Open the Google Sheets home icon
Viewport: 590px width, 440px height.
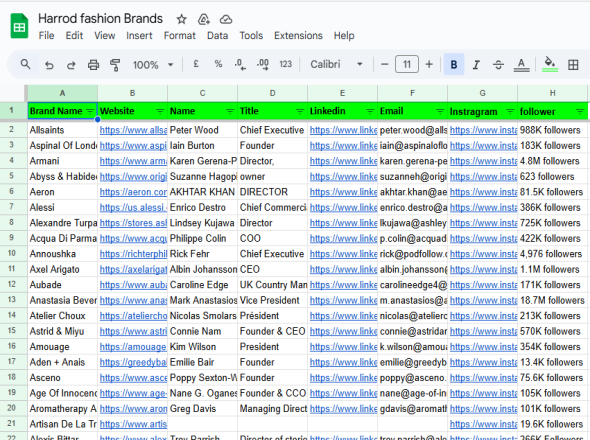point(19,26)
